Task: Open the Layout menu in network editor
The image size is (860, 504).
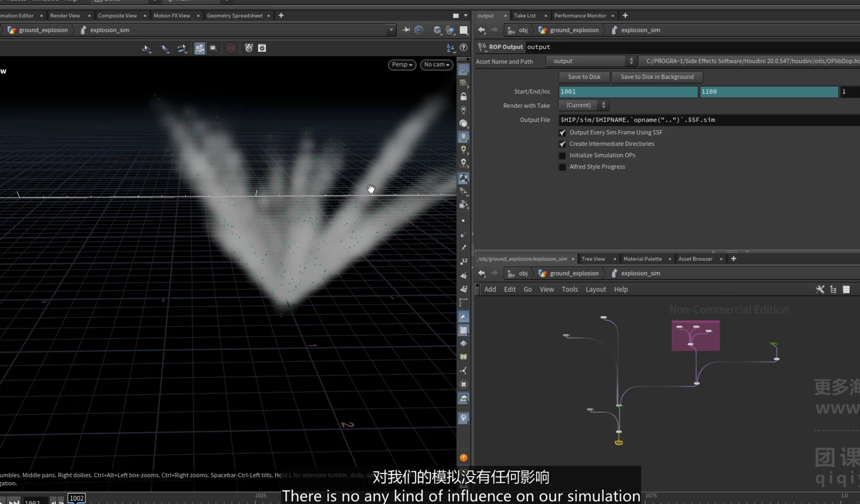Action: point(596,289)
